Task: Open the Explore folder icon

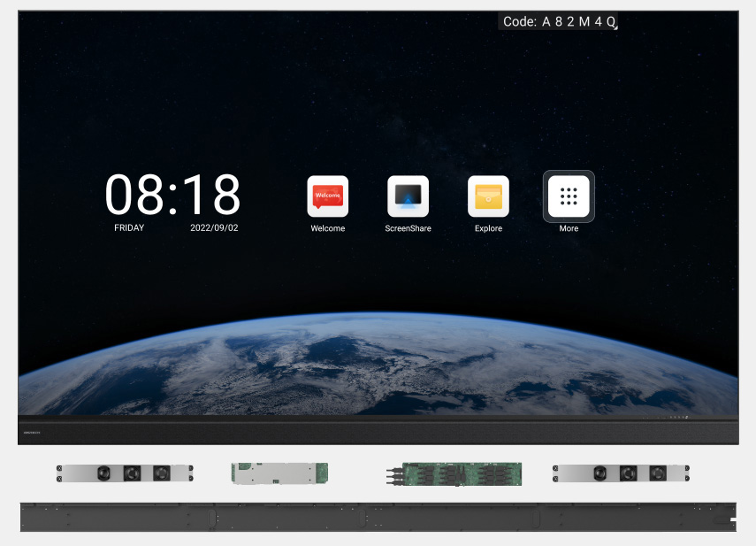Action: [x=488, y=196]
